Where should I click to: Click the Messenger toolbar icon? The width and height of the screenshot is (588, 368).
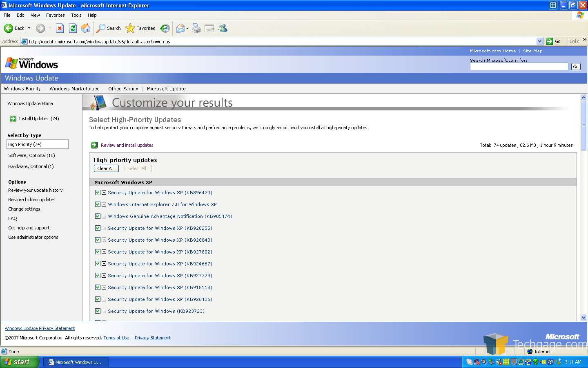[x=223, y=28]
